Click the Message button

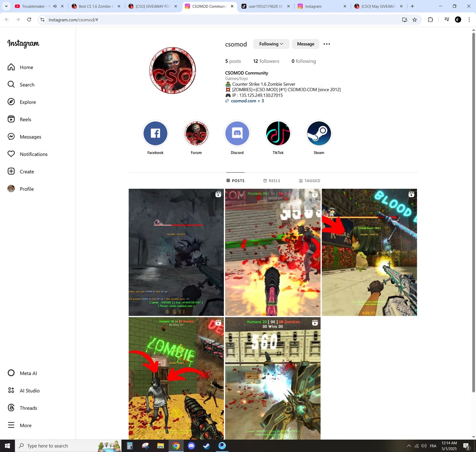coord(306,44)
